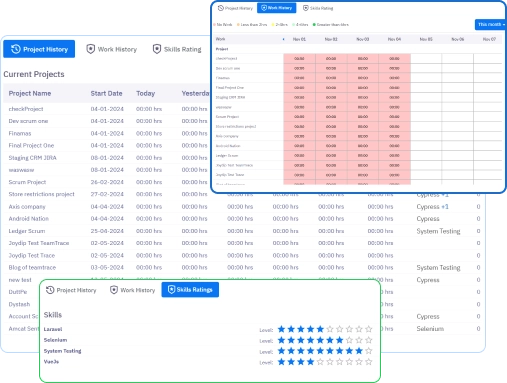Click the 2-4hrs legend item
Screen dimensions: 507x383
tap(280, 25)
